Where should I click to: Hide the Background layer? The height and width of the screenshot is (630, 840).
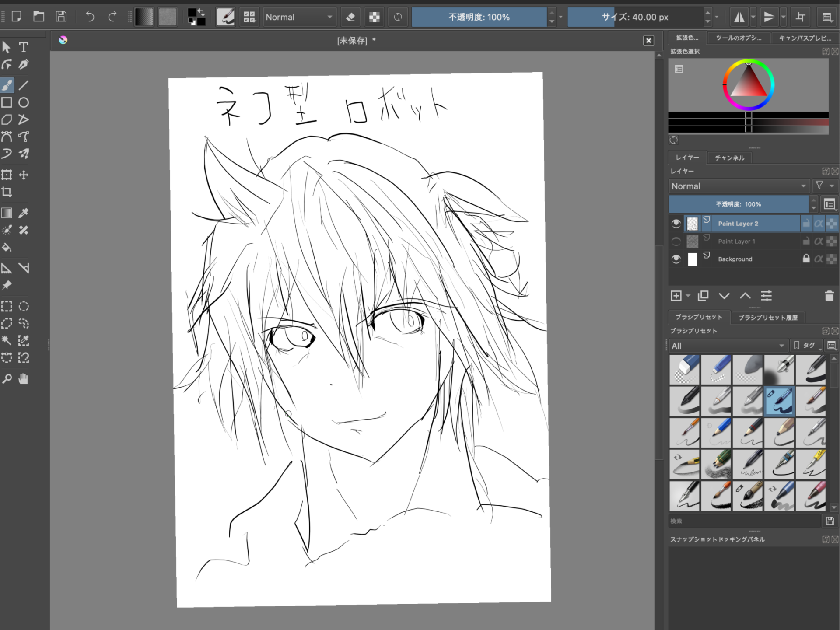[x=675, y=259]
